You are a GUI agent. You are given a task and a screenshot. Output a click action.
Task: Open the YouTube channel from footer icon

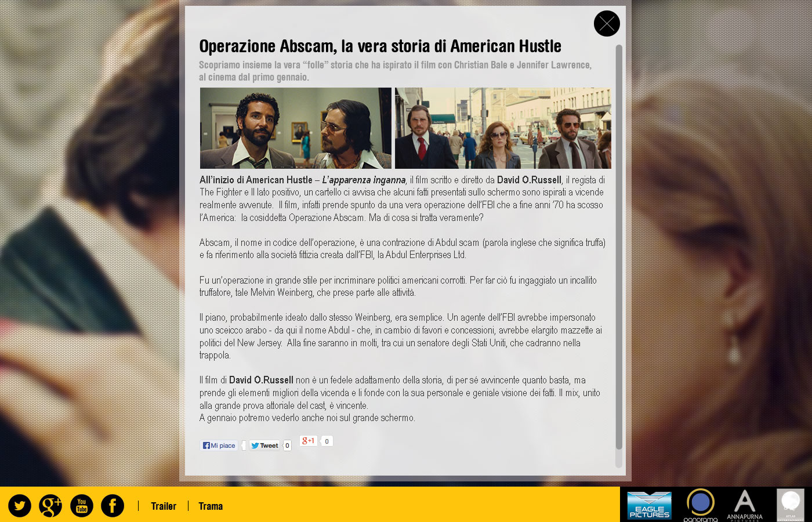pyautogui.click(x=82, y=506)
